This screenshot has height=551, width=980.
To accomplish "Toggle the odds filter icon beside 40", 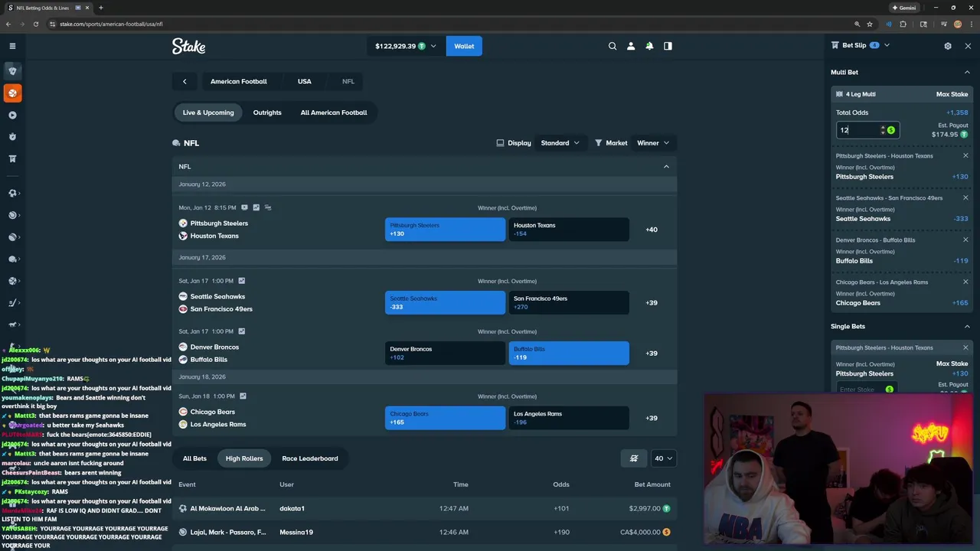I will 634,458.
